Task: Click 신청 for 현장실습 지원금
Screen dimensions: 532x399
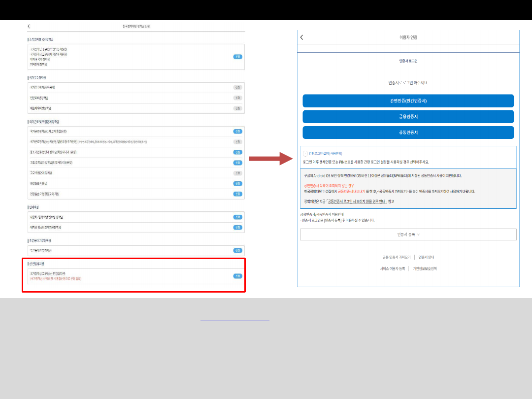Action: point(237,183)
